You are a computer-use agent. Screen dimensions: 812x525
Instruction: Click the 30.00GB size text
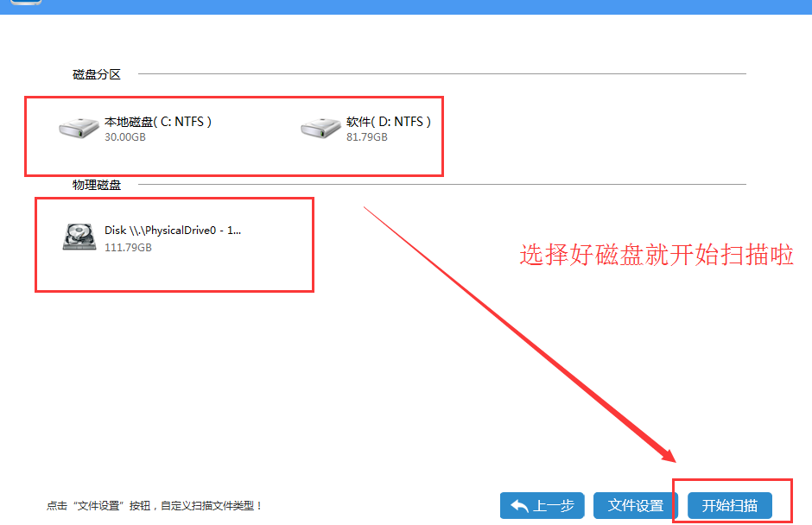pos(124,137)
